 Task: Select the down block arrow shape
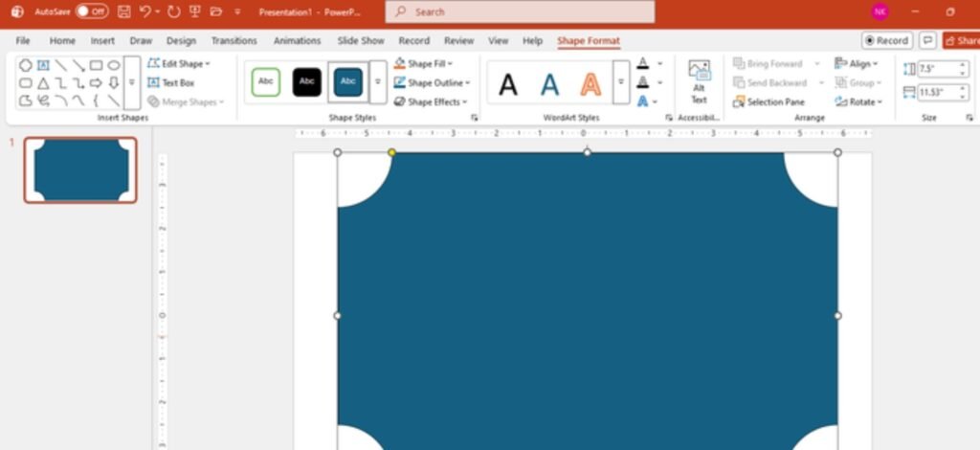pyautogui.click(x=113, y=82)
